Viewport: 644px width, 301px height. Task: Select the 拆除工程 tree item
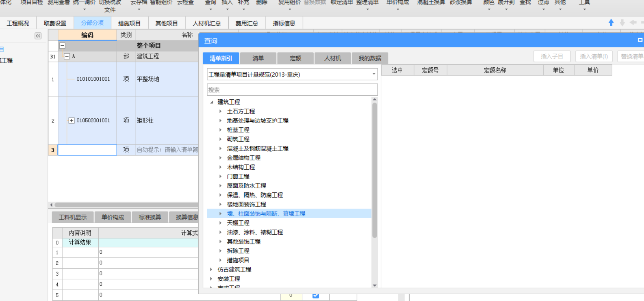pos(238,251)
